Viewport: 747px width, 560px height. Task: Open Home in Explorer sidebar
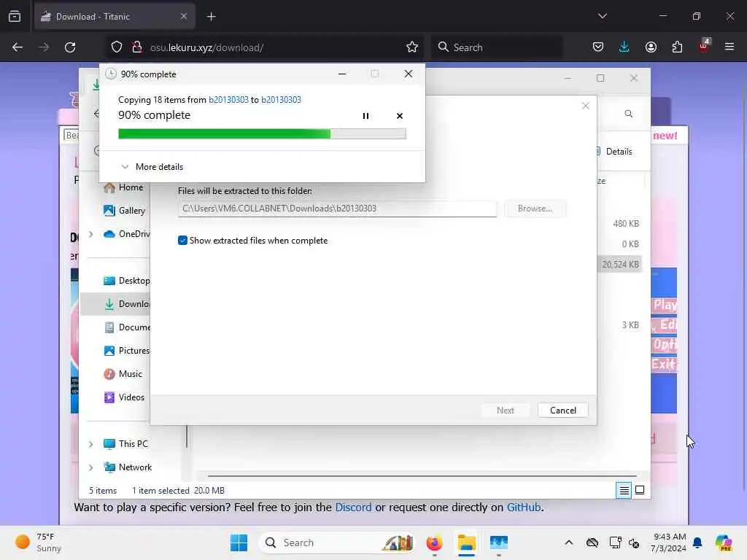[x=123, y=187]
